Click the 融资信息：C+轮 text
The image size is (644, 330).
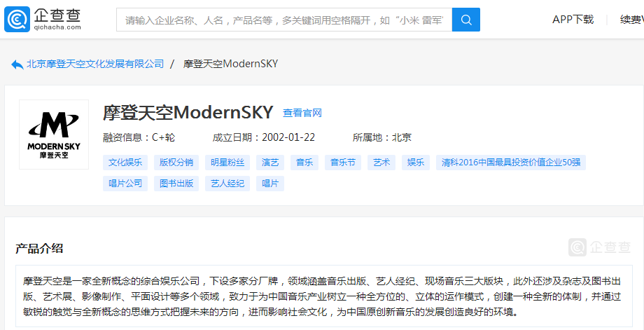point(139,137)
